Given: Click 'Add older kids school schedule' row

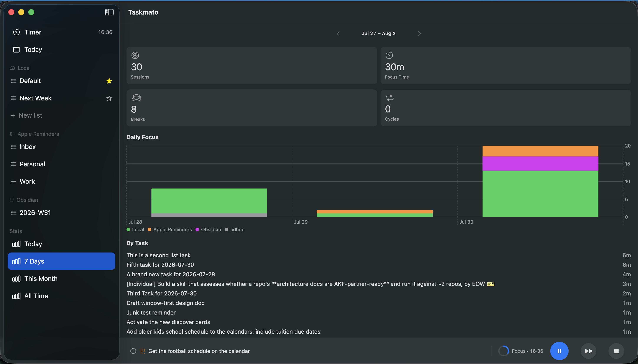Looking at the screenshot, I should 379,331.
